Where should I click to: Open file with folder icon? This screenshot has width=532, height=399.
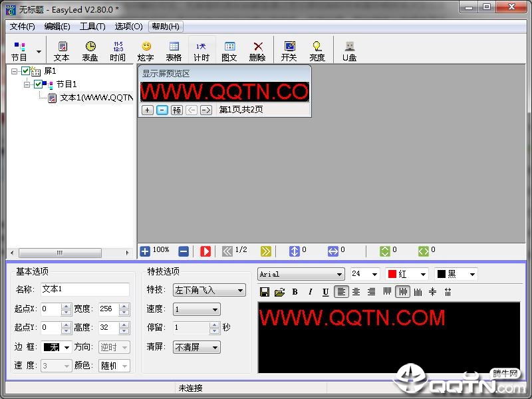coord(279,292)
